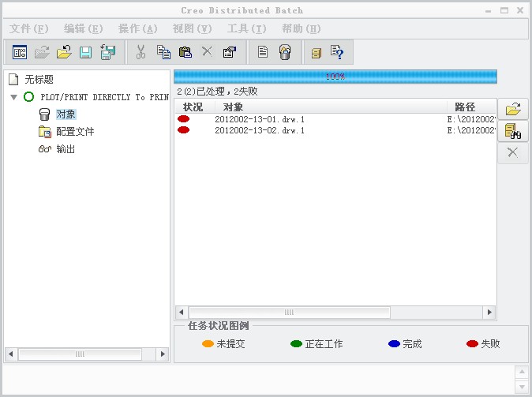Click the search objects binoculars button
The height and width of the screenshot is (397, 532).
[x=513, y=131]
